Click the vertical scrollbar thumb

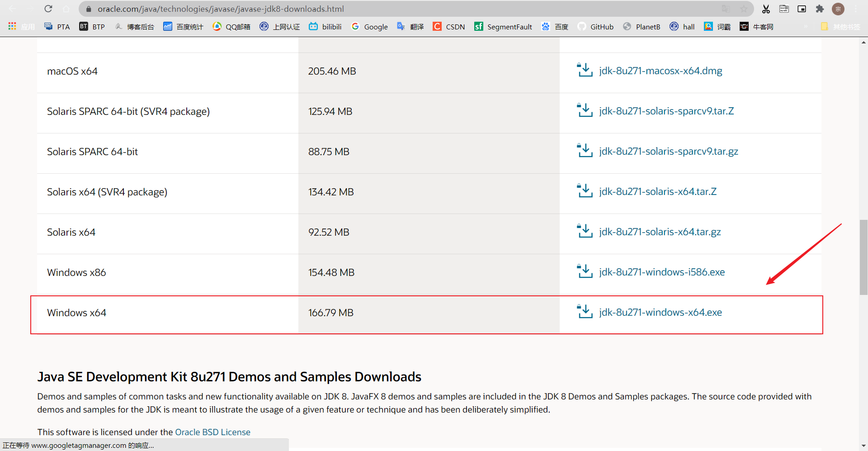[863, 257]
